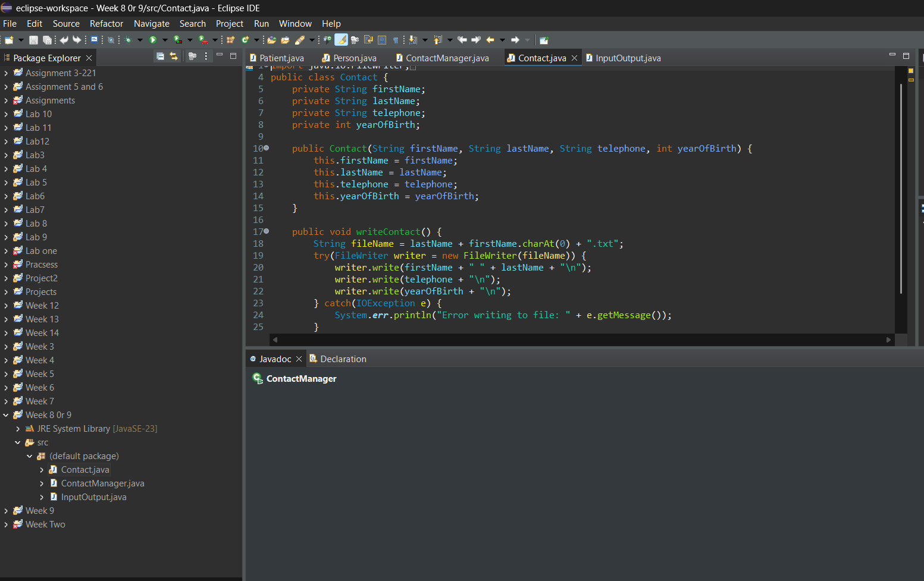Viewport: 924px width, 581px height.
Task: Click the New Java Package icon
Action: [x=231, y=40]
